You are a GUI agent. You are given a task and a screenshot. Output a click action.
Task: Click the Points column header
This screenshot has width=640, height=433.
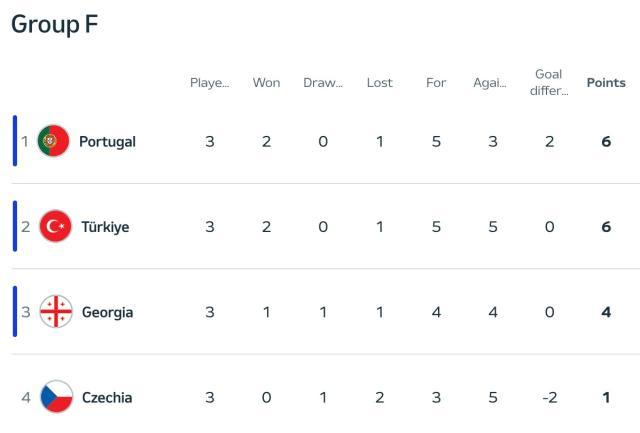click(x=606, y=83)
